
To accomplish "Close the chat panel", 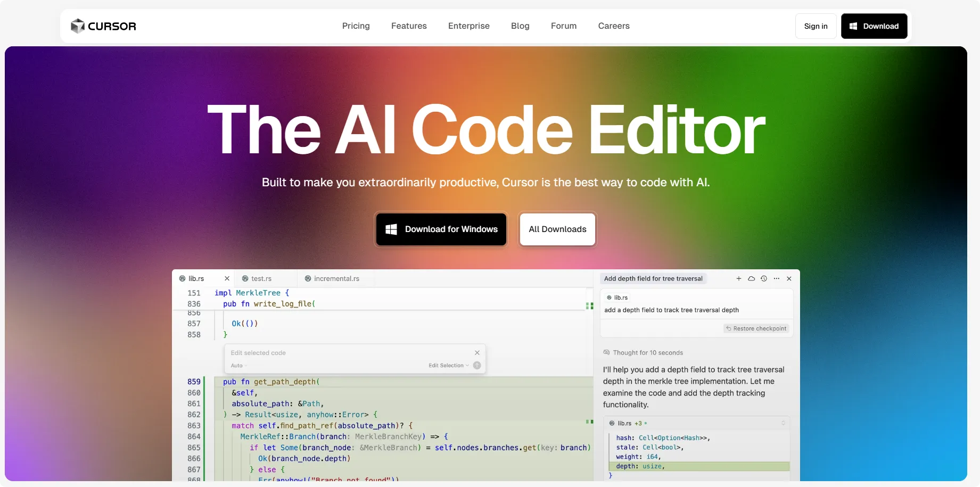I will [789, 278].
